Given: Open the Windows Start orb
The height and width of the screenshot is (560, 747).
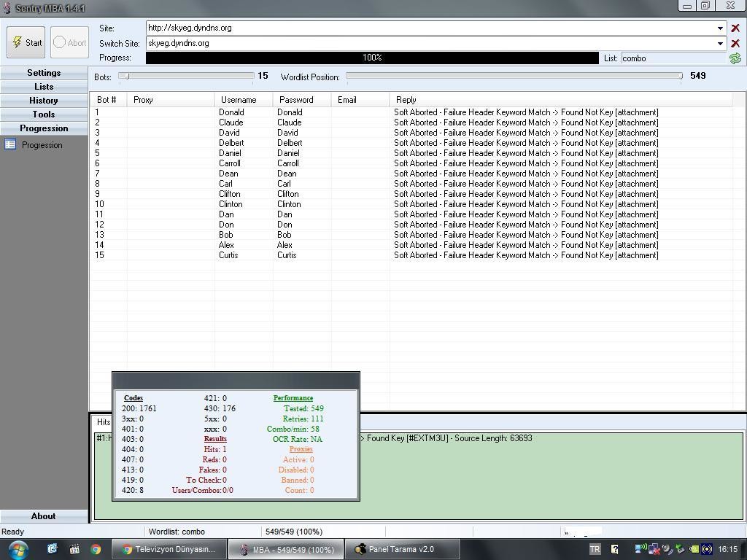Looking at the screenshot, I should [x=18, y=549].
